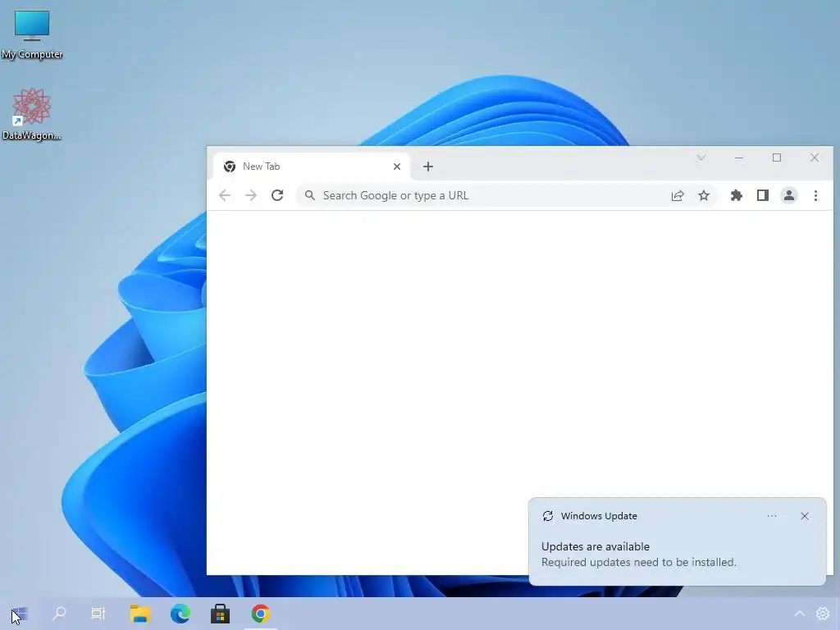Screen dimensions: 840x630
Task: Minimize the Chrome window
Action: (x=739, y=157)
